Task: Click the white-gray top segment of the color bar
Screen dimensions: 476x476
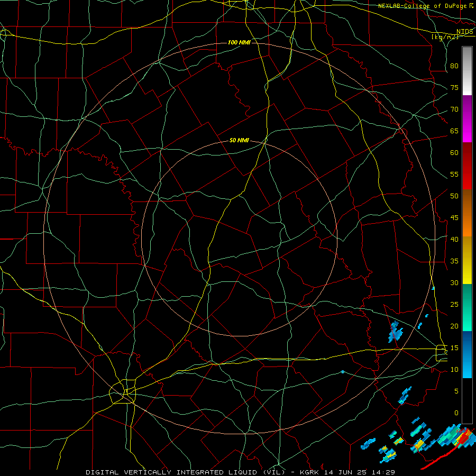Action: [x=467, y=71]
